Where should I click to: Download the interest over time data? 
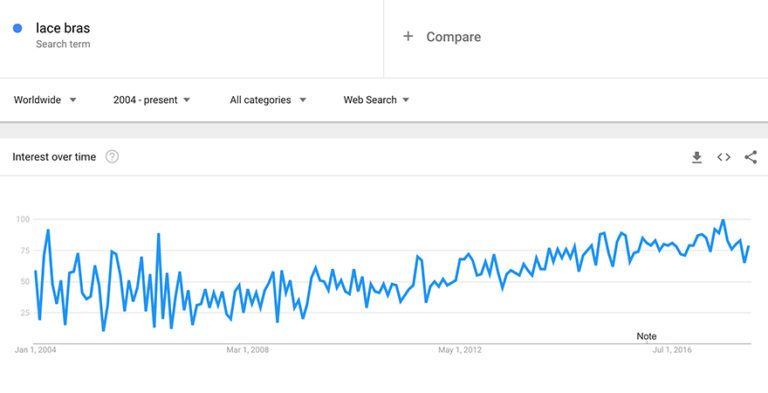(696, 157)
